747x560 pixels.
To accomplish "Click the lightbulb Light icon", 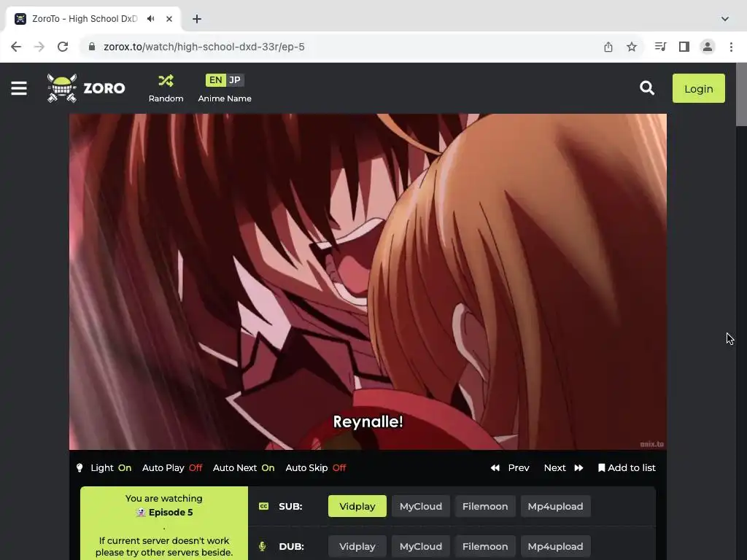I will coord(80,468).
